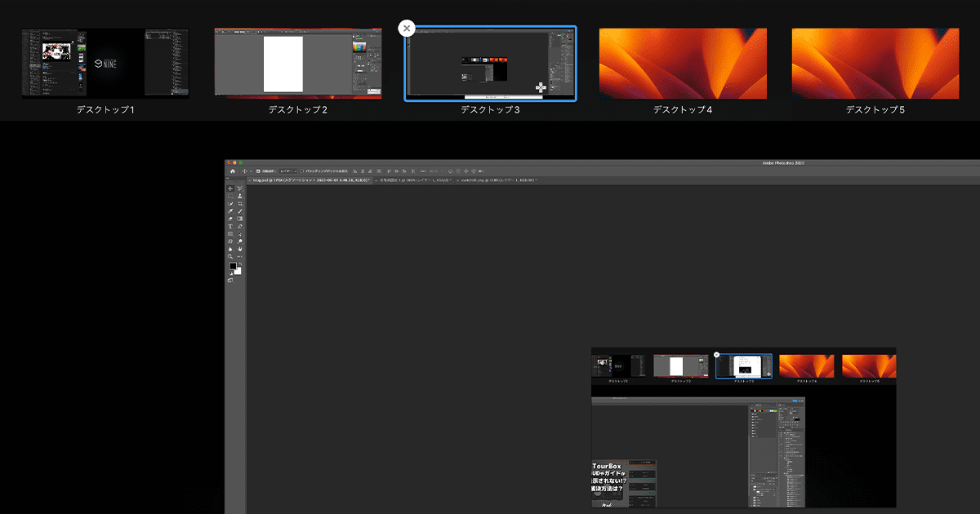Image resolution: width=980 pixels, height=514 pixels.
Task: Open the three-dot align options in options bar
Action: coord(422,171)
